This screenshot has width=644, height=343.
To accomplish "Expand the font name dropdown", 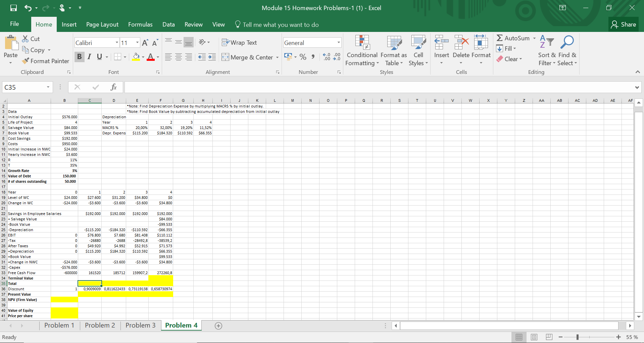I will pos(117,43).
